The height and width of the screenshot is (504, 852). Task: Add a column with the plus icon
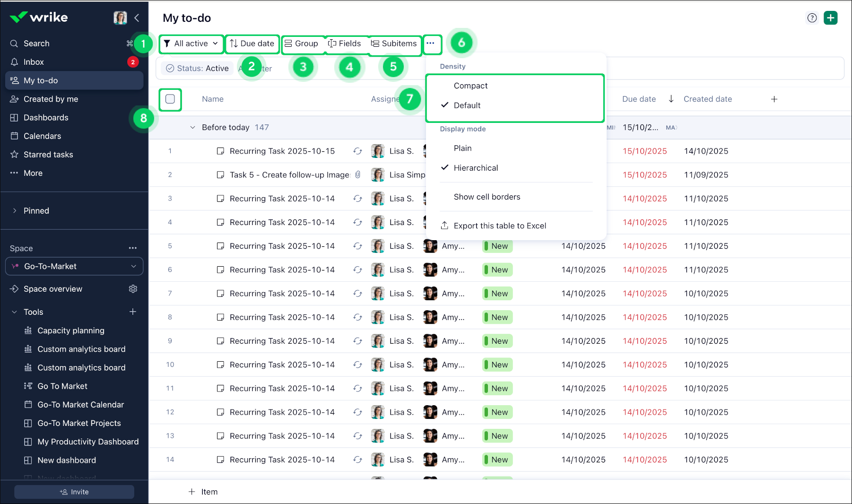pos(774,99)
